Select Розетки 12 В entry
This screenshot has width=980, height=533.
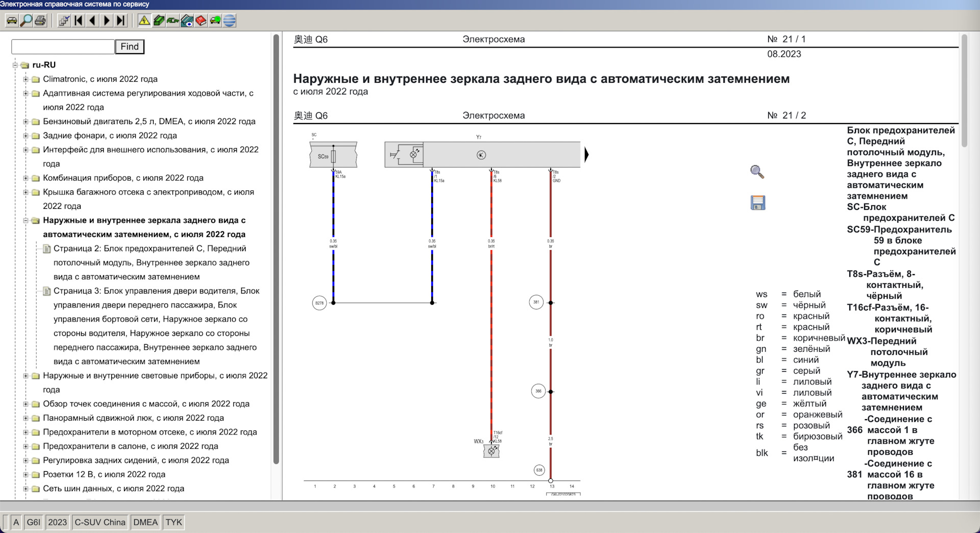pos(104,474)
